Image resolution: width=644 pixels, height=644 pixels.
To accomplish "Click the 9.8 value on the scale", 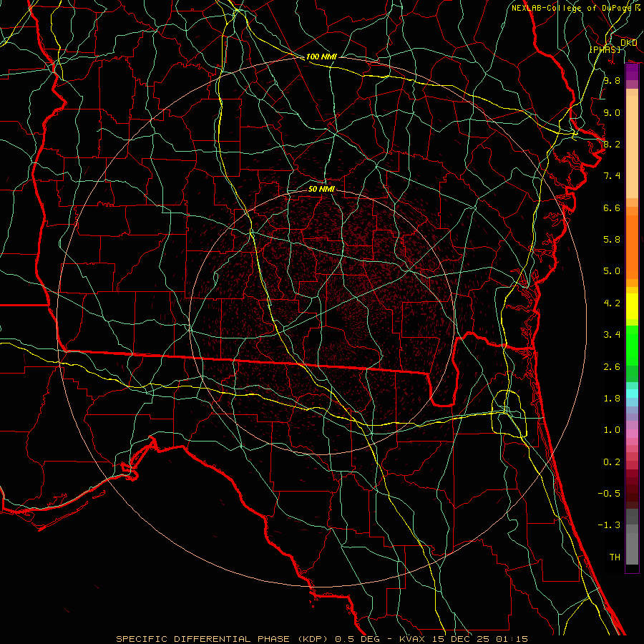I will (611, 81).
